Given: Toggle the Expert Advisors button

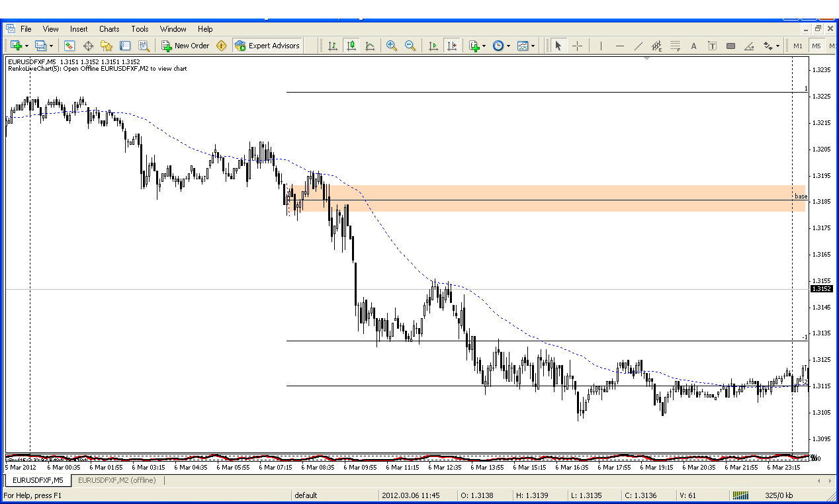Looking at the screenshot, I should click(x=267, y=46).
